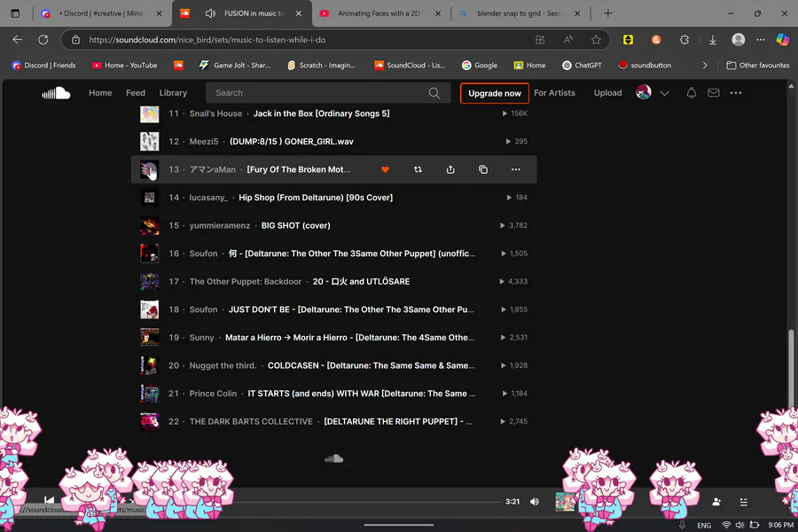Mute the FUSION tab audio icon

[210, 13]
